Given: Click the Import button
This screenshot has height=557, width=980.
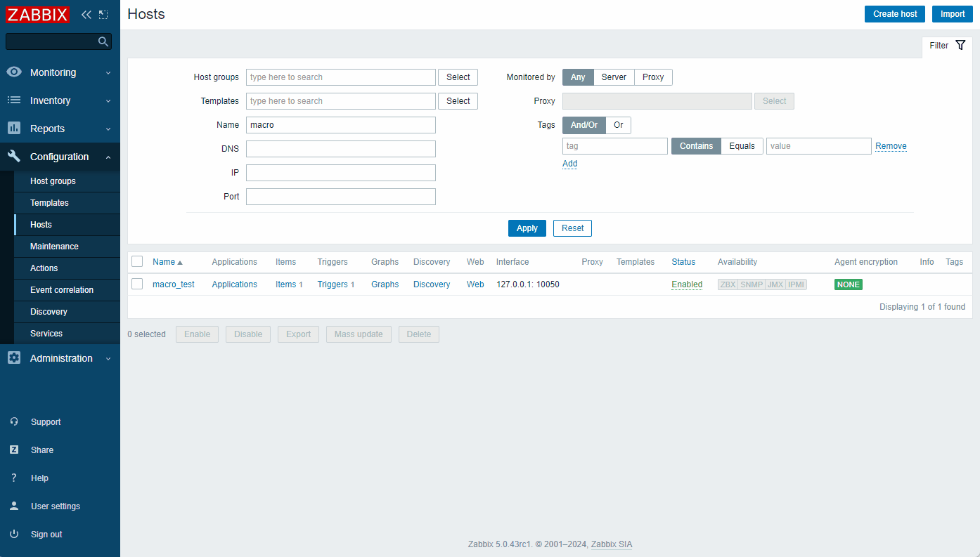Looking at the screenshot, I should [953, 14].
